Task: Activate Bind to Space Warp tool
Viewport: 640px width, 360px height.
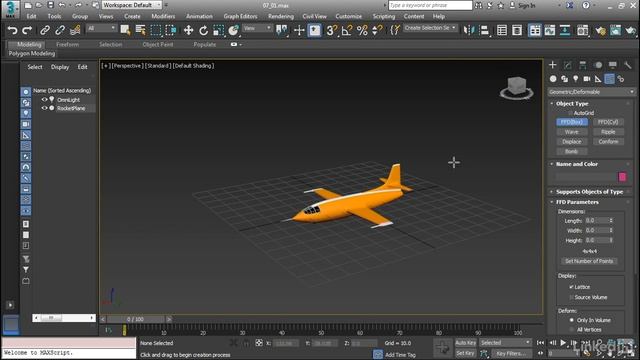Action: click(75, 30)
